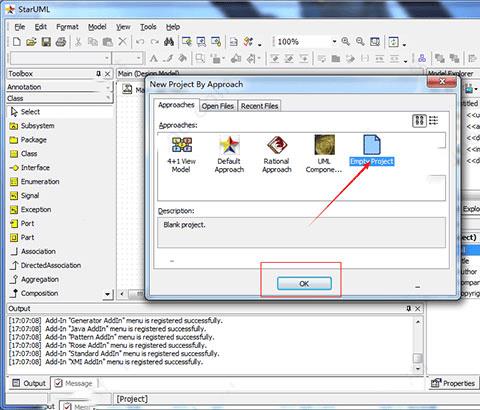Viewport: 480px width, 410px height.
Task: Switch to the Message tab at bottom
Action: tap(74, 383)
